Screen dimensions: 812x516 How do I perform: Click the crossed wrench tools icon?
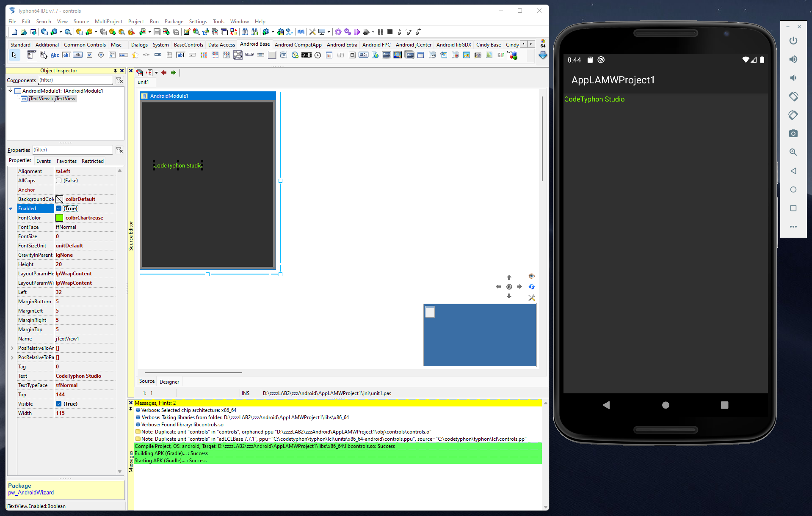pos(312,32)
